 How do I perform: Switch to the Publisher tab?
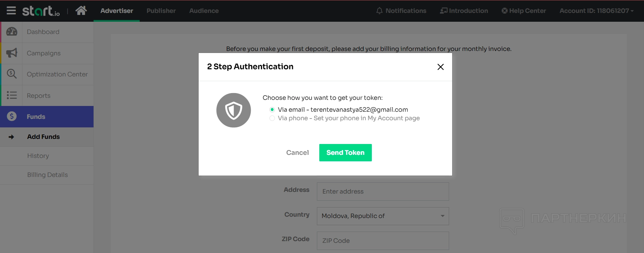click(161, 11)
